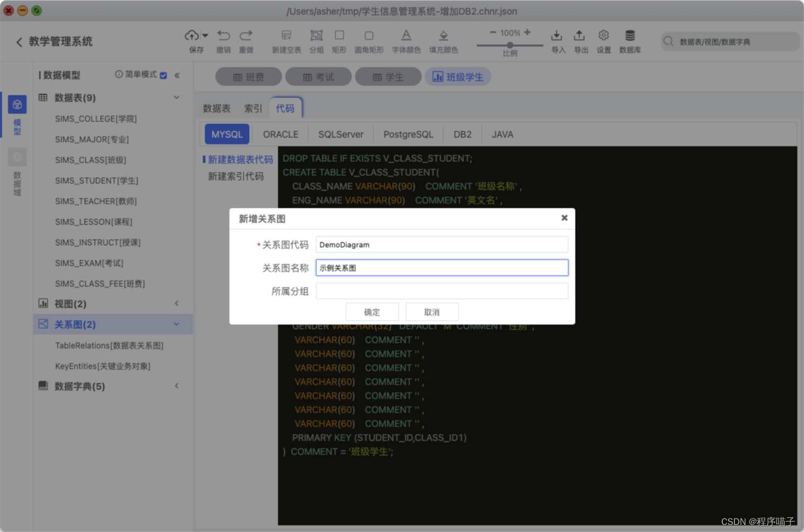Open SIMS_CLASS_FEE[班费] table
Image resolution: width=804 pixels, height=532 pixels.
pos(100,284)
